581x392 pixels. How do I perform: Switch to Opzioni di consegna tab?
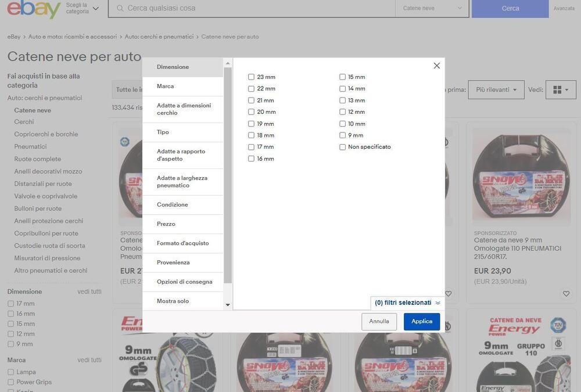point(182,282)
